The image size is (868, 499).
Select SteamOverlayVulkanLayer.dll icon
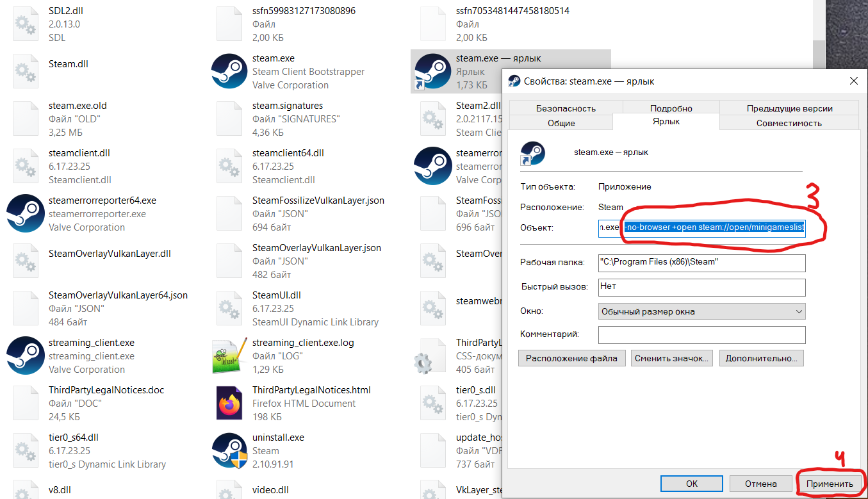coord(26,261)
